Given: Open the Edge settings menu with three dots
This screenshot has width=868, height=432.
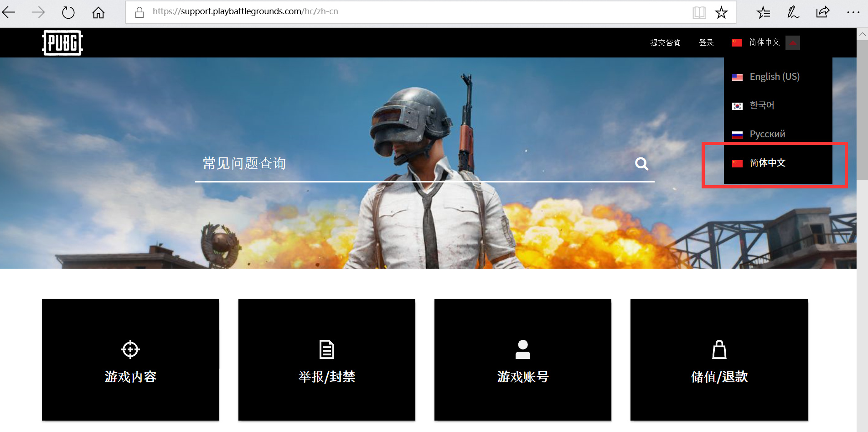Looking at the screenshot, I should pyautogui.click(x=853, y=12).
